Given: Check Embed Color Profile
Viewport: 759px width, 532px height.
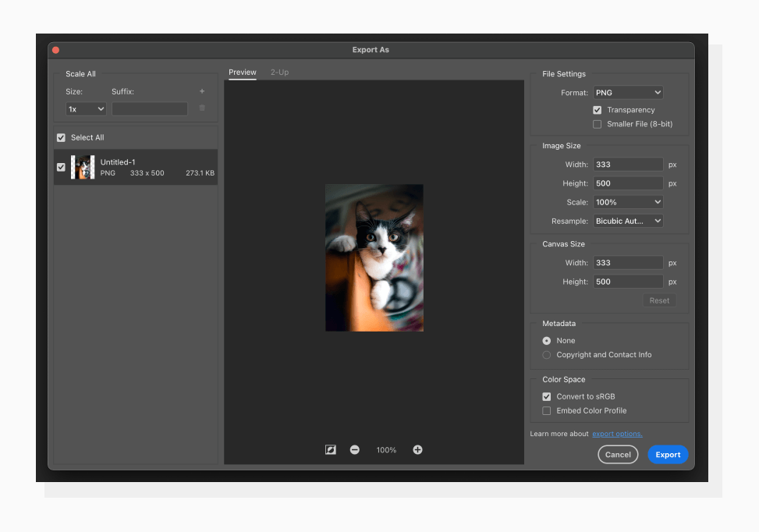Looking at the screenshot, I should pyautogui.click(x=546, y=410).
